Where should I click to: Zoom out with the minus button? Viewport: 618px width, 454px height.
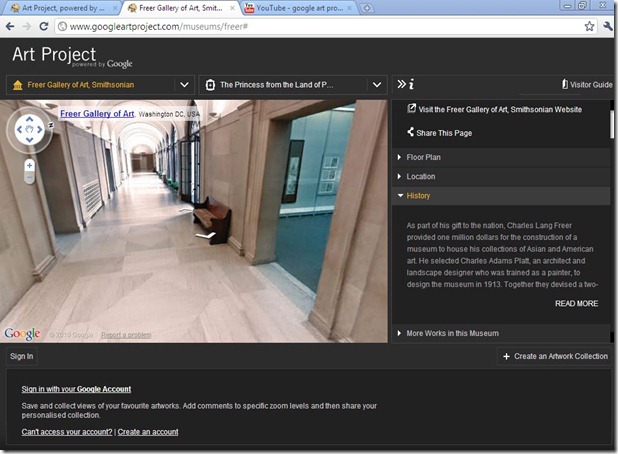pyautogui.click(x=30, y=178)
